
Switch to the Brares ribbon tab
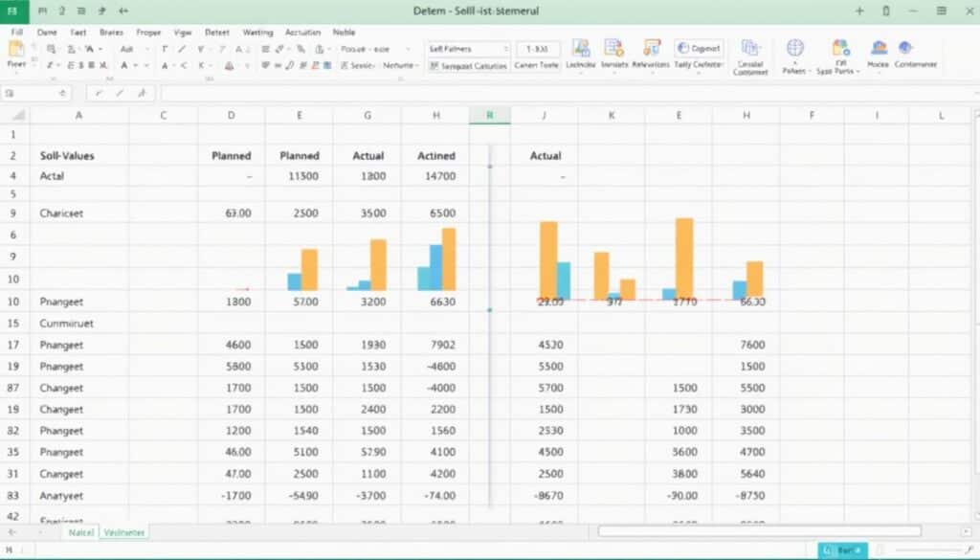(x=111, y=32)
